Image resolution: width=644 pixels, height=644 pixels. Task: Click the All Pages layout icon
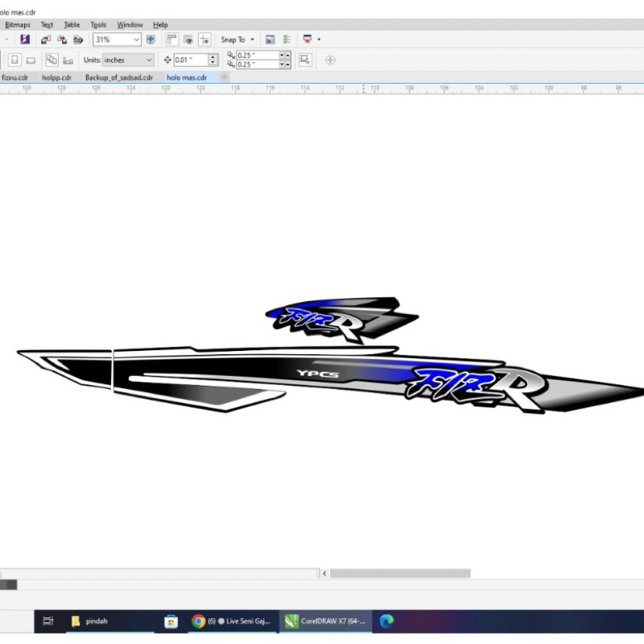tap(52, 60)
